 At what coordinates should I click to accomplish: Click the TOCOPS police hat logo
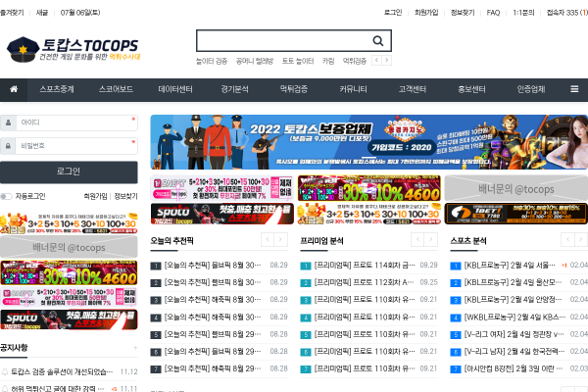tap(73, 49)
